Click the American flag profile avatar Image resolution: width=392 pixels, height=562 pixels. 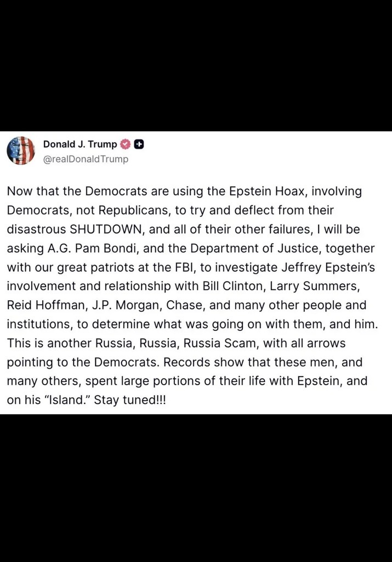[x=20, y=151]
